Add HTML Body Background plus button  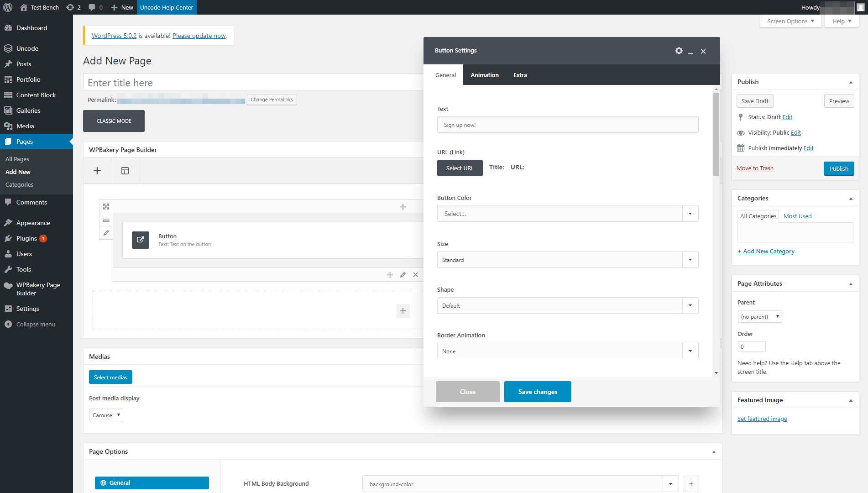coord(691,484)
